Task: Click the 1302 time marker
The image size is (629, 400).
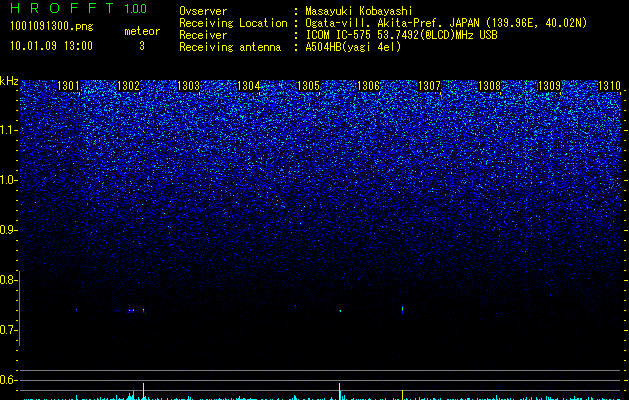Action: (x=128, y=85)
